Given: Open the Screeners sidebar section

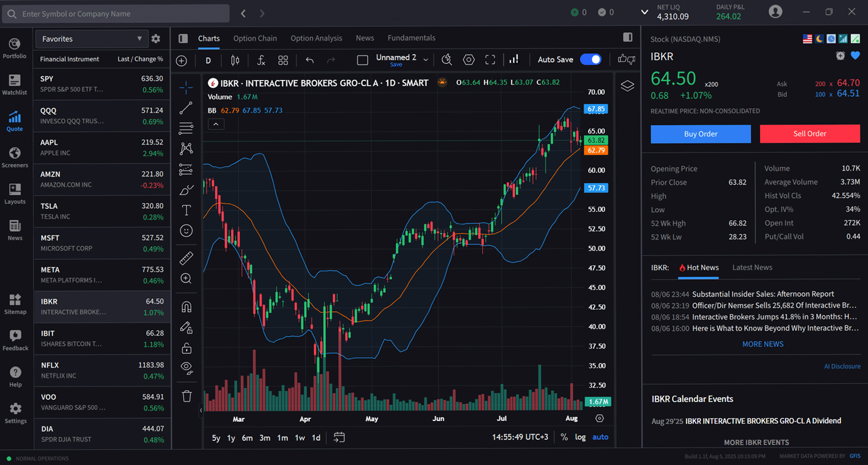Looking at the screenshot, I should pos(15,157).
